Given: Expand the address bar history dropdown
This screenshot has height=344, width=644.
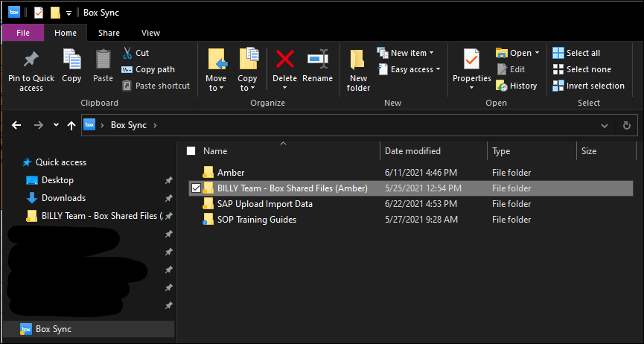Looking at the screenshot, I should point(604,125).
